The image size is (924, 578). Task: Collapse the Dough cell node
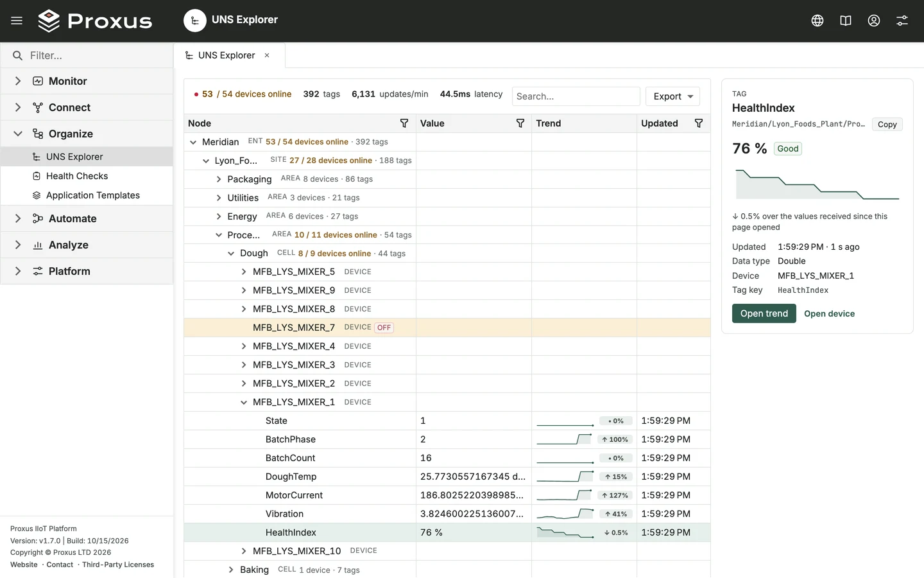click(x=231, y=254)
